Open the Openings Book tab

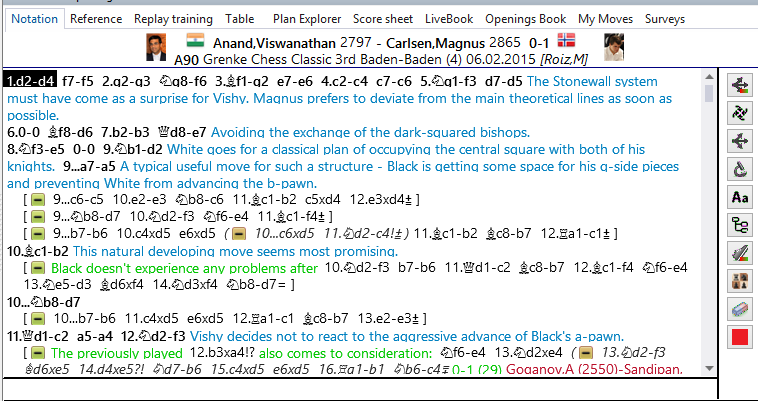tap(526, 19)
